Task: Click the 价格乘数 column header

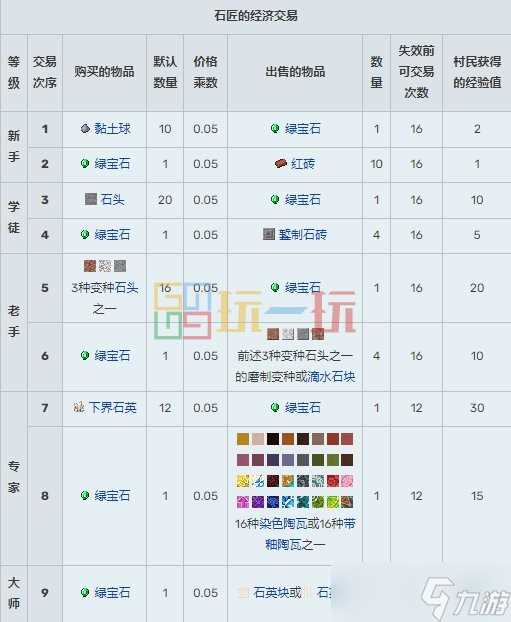Action: tap(205, 72)
